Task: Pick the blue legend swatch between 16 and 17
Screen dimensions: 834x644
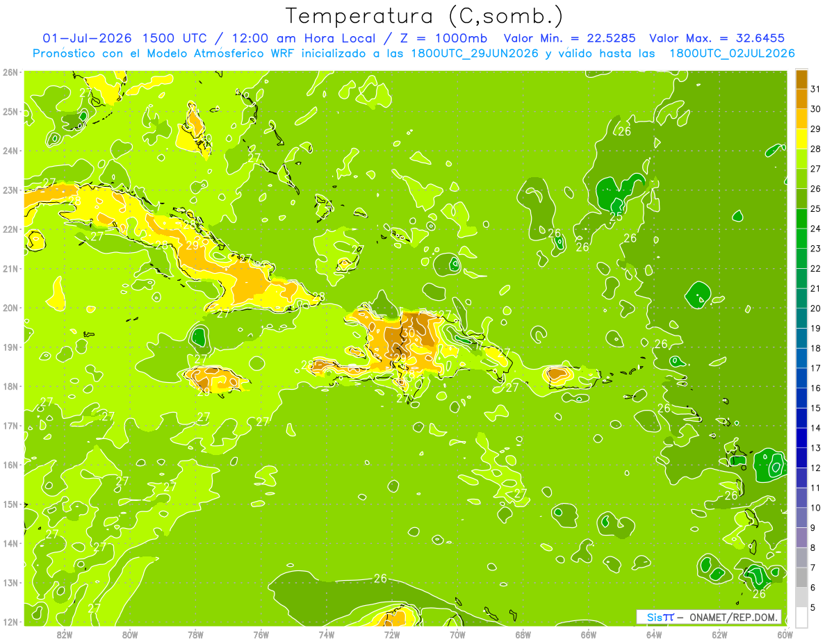Action: 801,378
